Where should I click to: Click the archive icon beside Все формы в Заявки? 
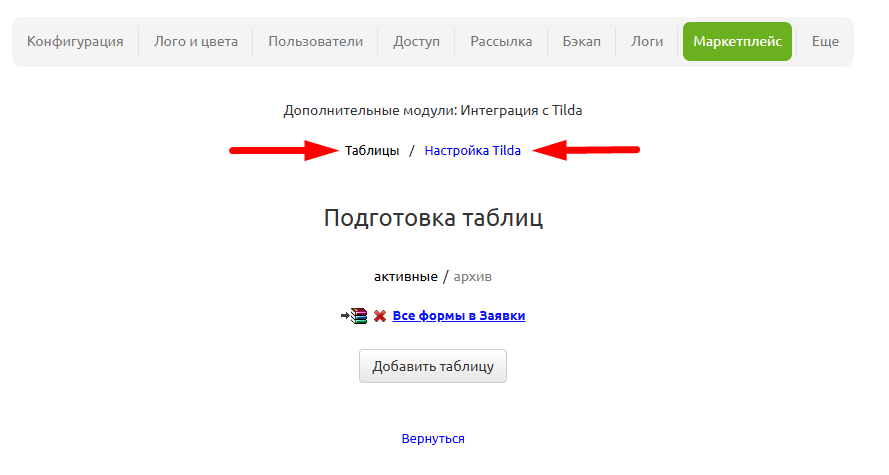pos(355,316)
